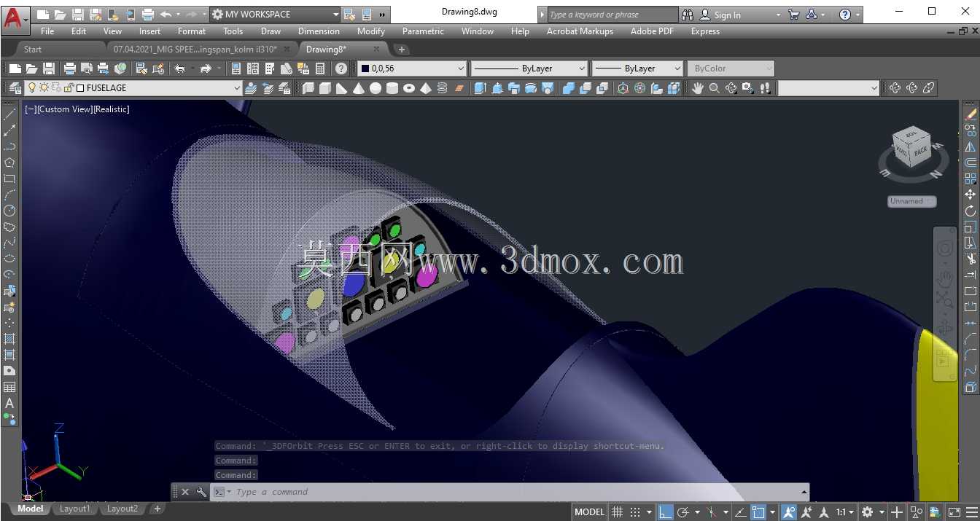Activate the Zoom magnifier tool
Viewport: 980px width, 521px height.
tap(715, 88)
